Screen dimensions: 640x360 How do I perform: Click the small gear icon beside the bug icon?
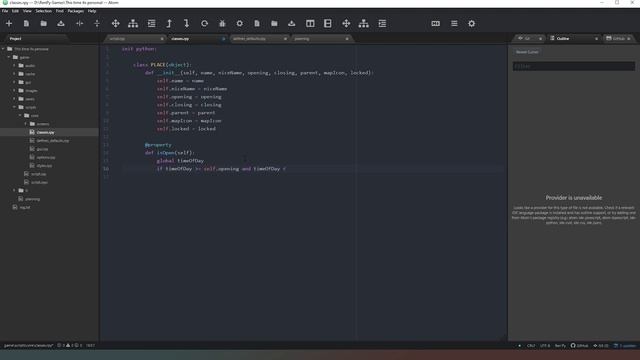coord(240,24)
